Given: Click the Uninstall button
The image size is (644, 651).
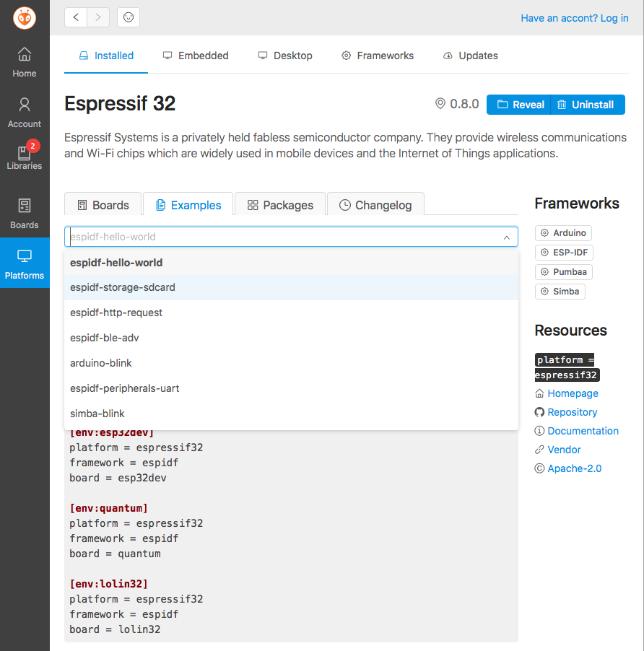Looking at the screenshot, I should [588, 105].
